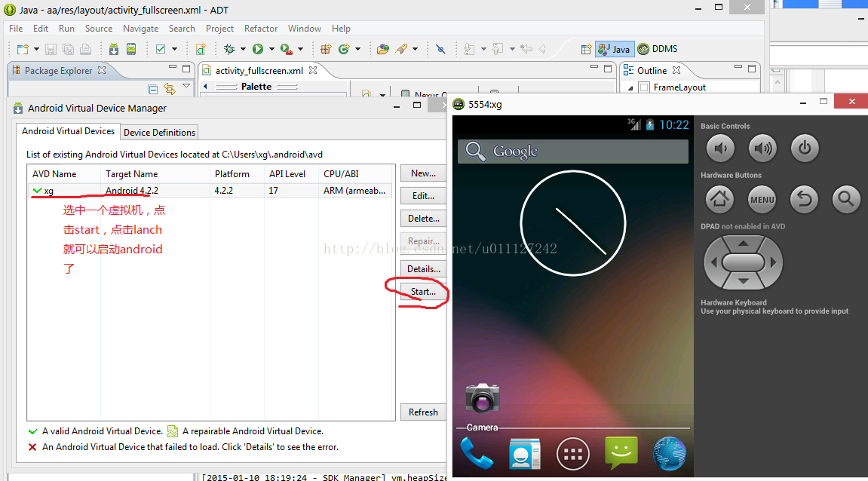Image resolution: width=868 pixels, height=481 pixels.
Task: Click the emulator Home hardware button
Action: [720, 199]
